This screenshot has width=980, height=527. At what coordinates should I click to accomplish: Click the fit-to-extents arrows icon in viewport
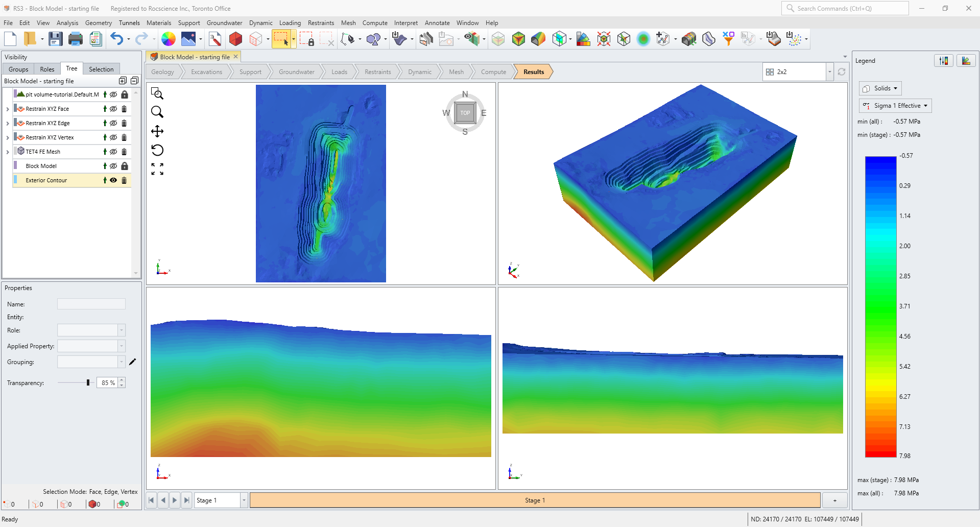[x=157, y=169]
